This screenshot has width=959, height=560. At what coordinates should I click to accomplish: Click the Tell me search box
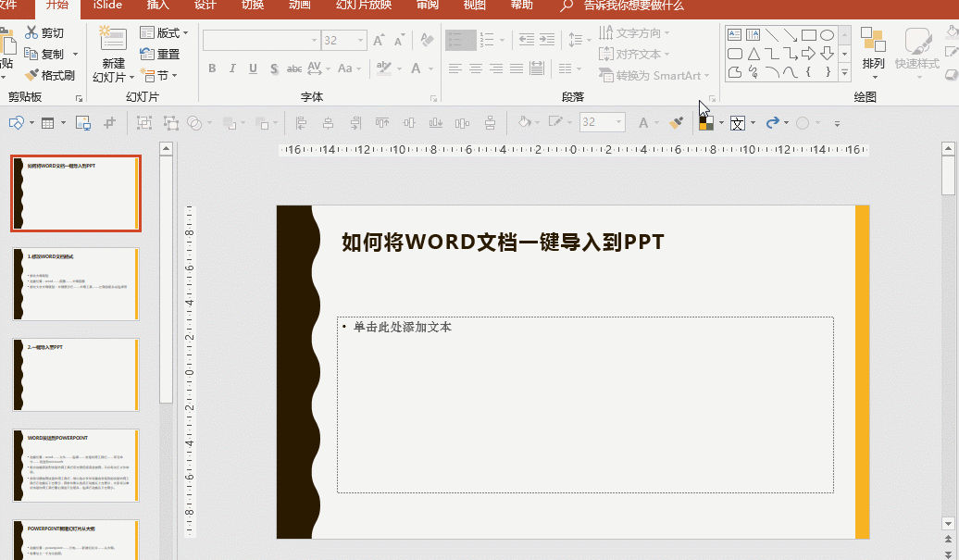[632, 6]
